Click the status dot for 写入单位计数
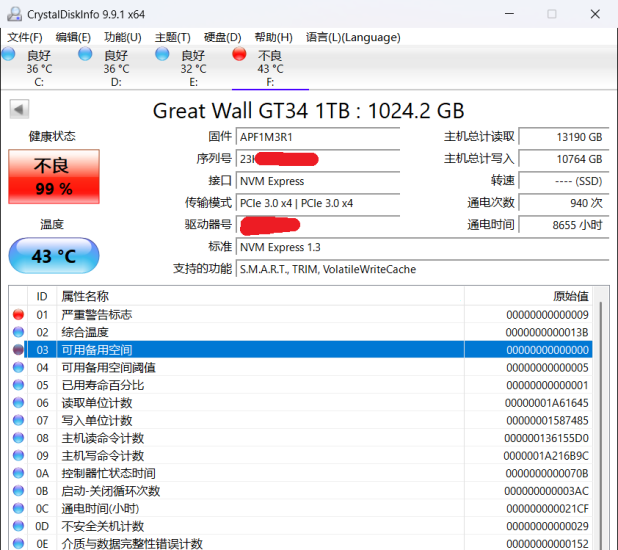 pyautogui.click(x=19, y=420)
